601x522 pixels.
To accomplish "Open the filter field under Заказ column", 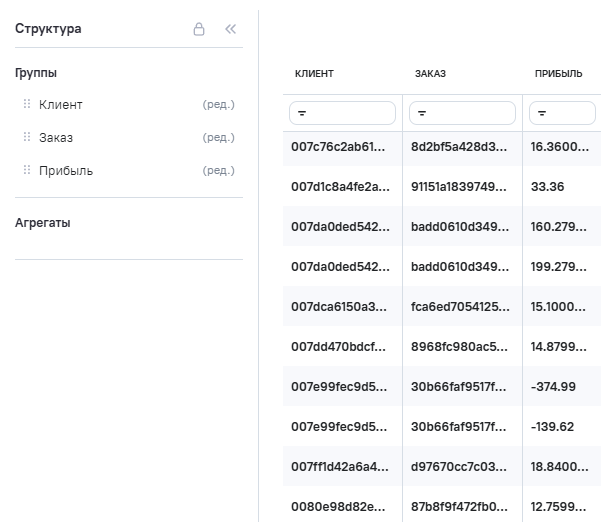I will (462, 113).
